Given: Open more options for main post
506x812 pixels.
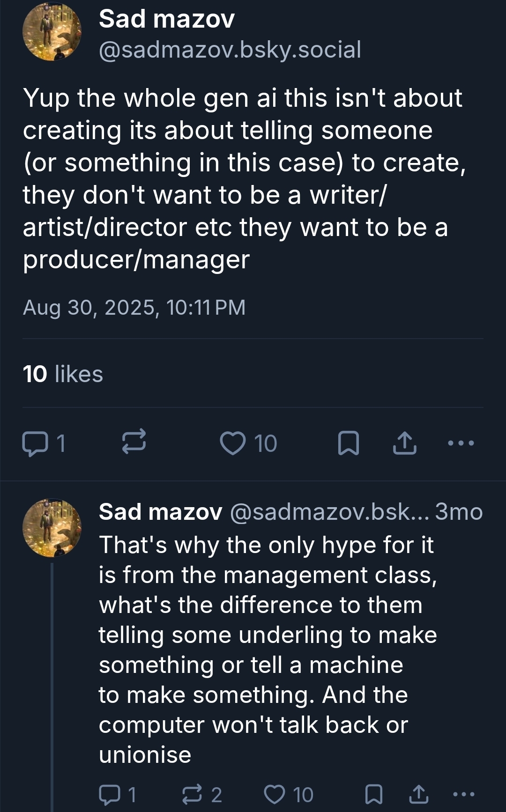Looking at the screenshot, I should [461, 443].
